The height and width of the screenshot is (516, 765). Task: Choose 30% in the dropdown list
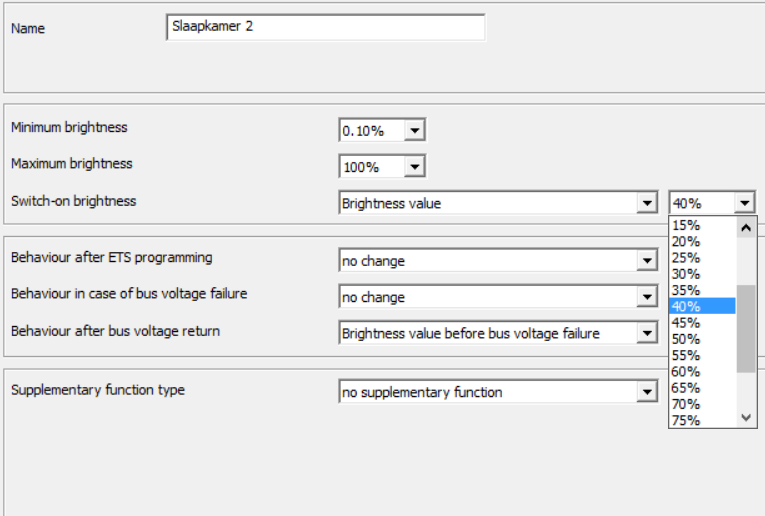(701, 274)
